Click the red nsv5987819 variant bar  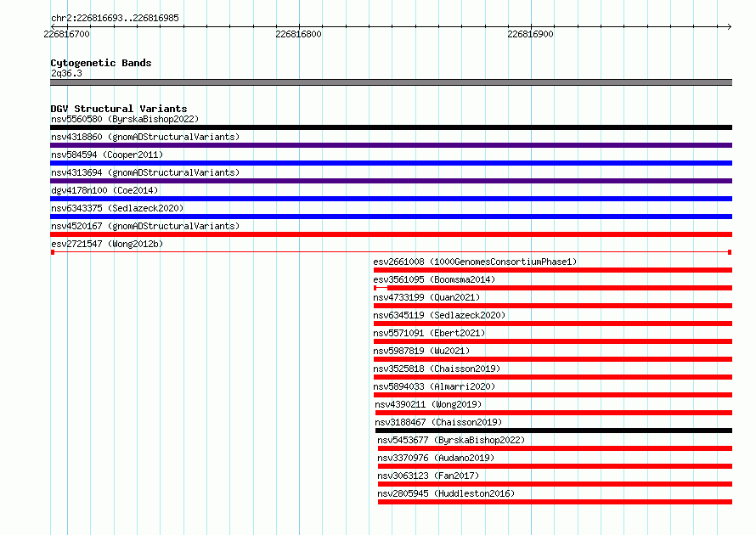point(553,359)
